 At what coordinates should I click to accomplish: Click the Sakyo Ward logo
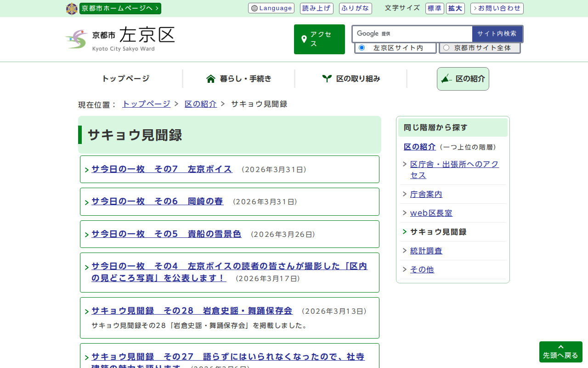coord(120,39)
